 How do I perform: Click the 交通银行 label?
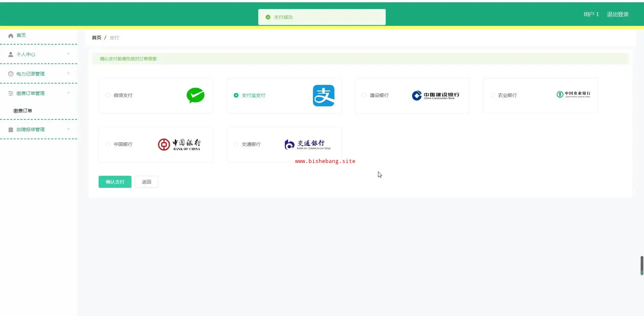(251, 144)
